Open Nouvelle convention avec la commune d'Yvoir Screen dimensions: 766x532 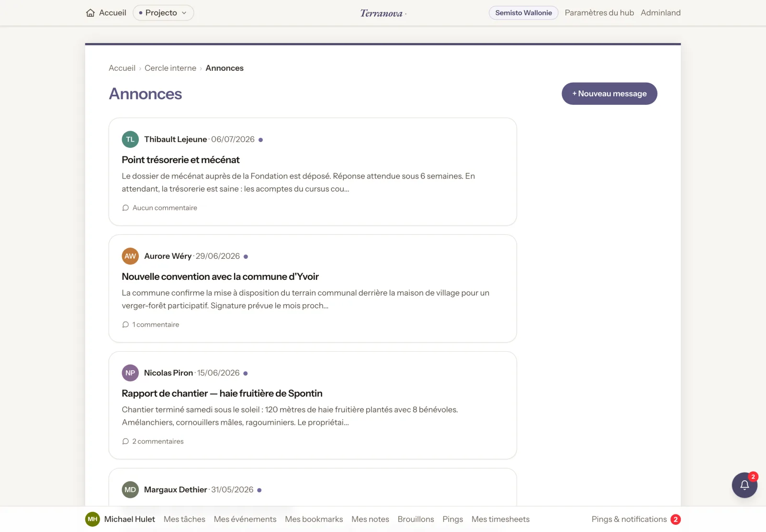point(220,277)
